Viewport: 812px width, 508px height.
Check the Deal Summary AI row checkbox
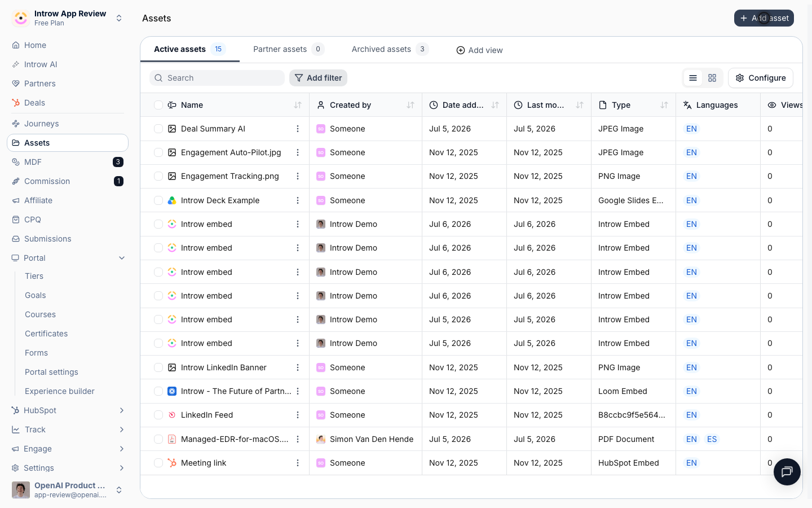[158, 129]
